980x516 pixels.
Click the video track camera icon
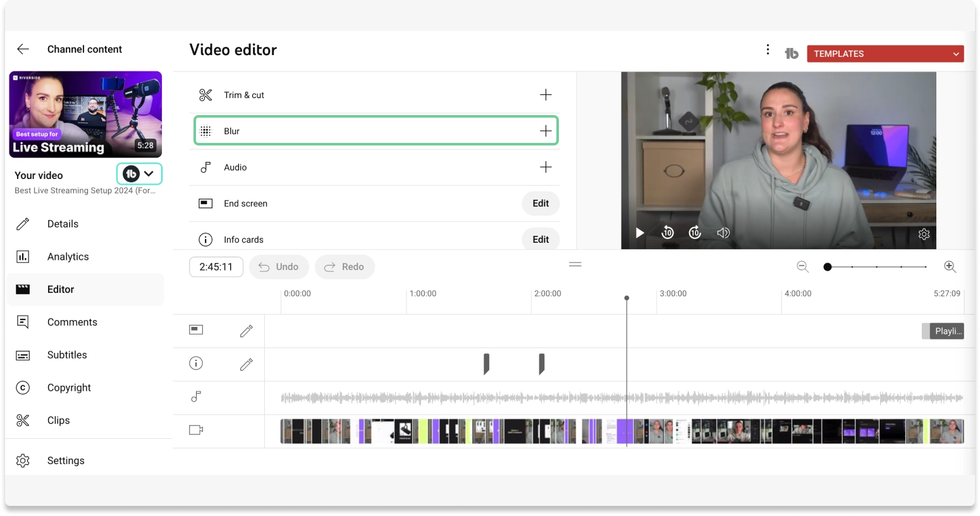coord(196,430)
